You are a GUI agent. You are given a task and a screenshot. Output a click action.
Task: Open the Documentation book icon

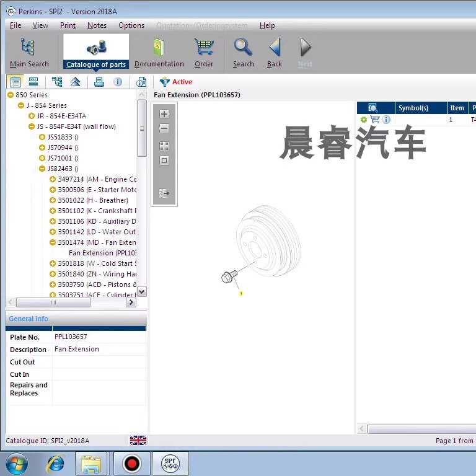(159, 53)
